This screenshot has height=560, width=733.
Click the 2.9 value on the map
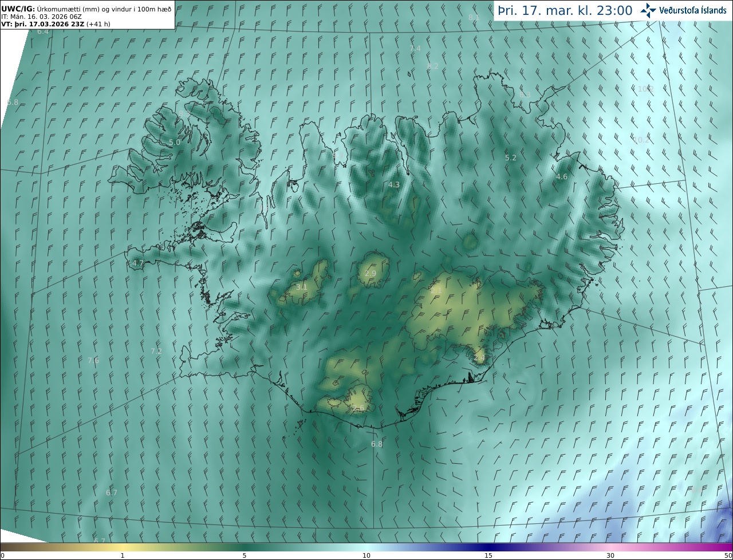[371, 274]
